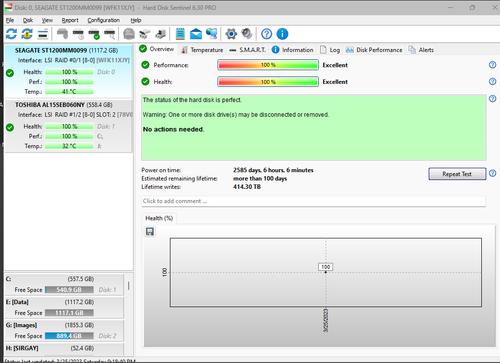This screenshot has width=500, height=363.
Task: Click the blue info toolbar icon
Action: point(282,34)
